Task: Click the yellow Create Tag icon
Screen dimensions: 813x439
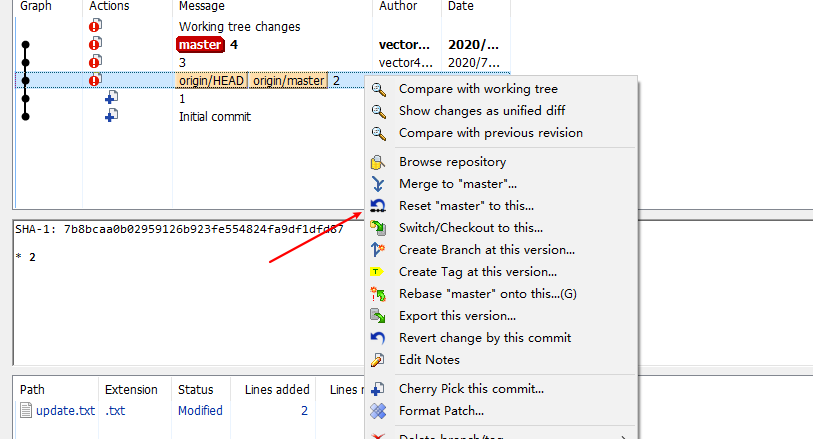Action: 376,272
